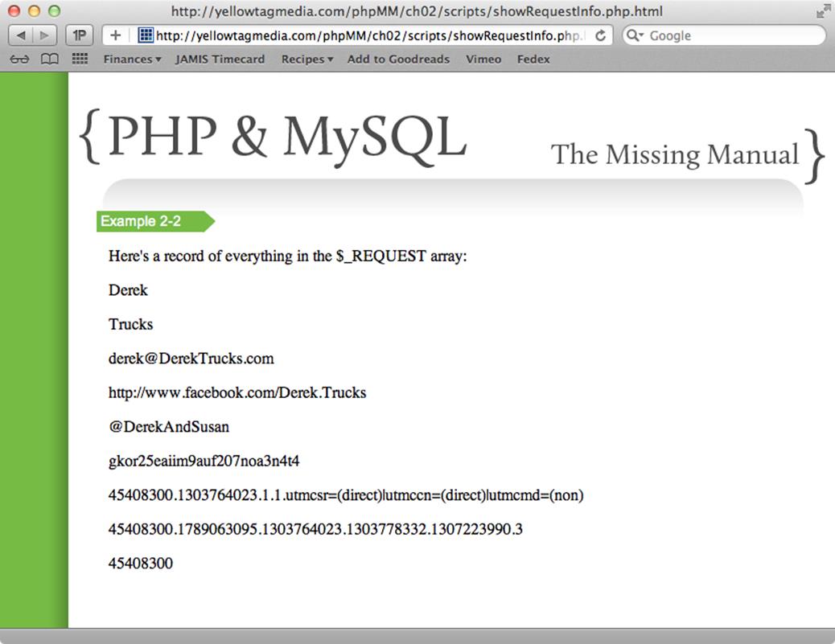Open bookmarks via the open-book icon
This screenshot has height=644, width=835.
coord(48,59)
